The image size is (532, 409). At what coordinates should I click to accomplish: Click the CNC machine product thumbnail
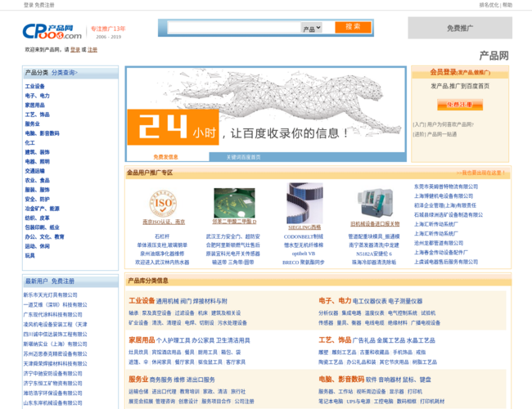coord(375,203)
